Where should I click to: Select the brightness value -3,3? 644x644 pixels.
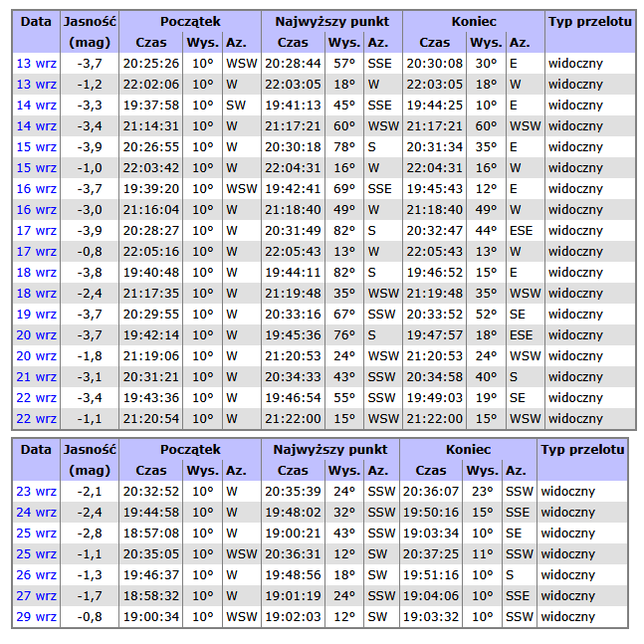(90, 106)
